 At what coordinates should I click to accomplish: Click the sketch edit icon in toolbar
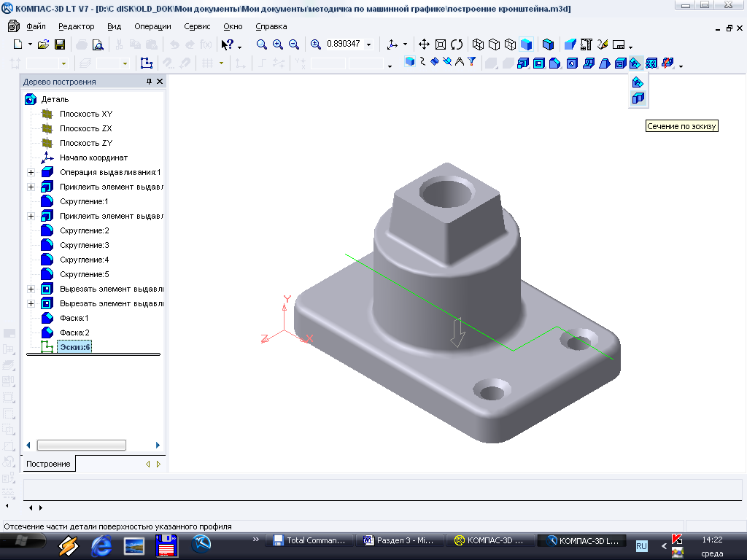pyautogui.click(x=146, y=63)
